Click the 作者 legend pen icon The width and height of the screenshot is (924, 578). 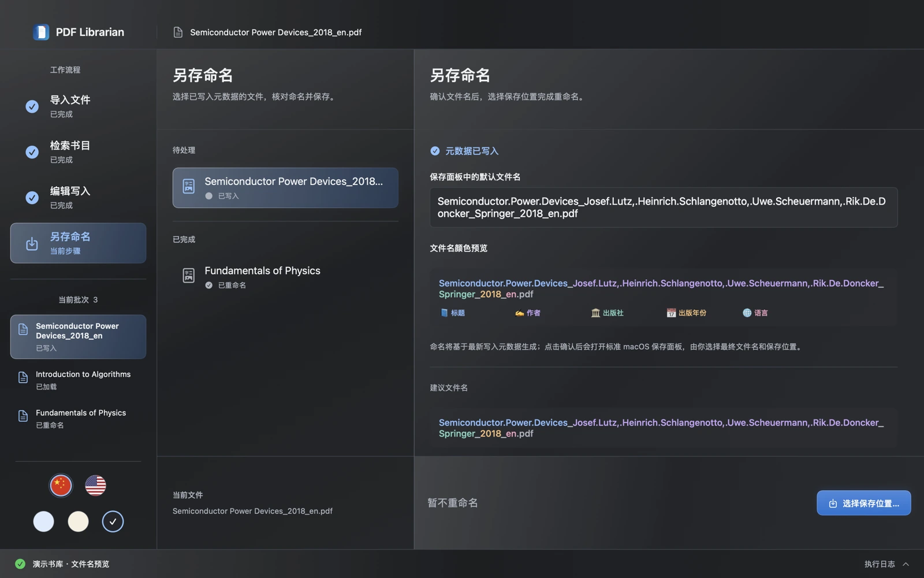click(520, 313)
